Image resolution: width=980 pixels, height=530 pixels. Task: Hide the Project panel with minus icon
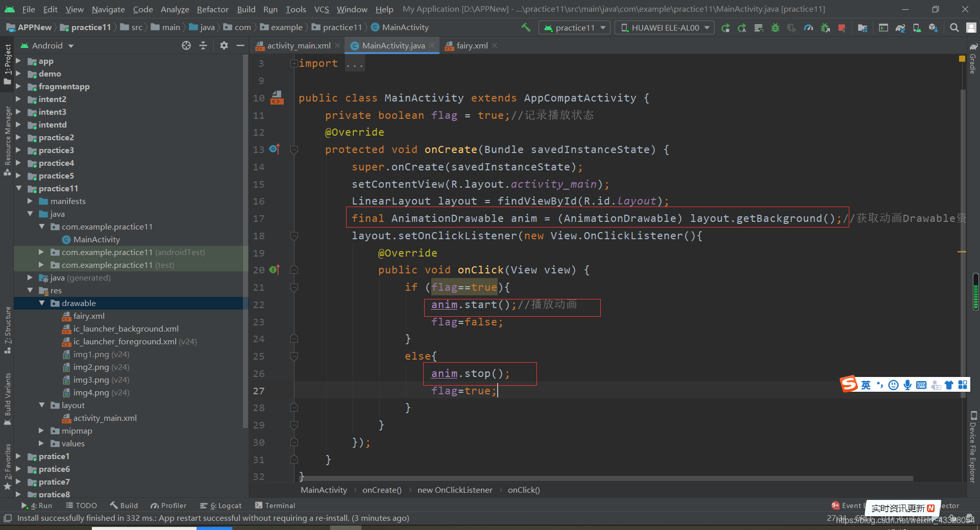pos(240,45)
